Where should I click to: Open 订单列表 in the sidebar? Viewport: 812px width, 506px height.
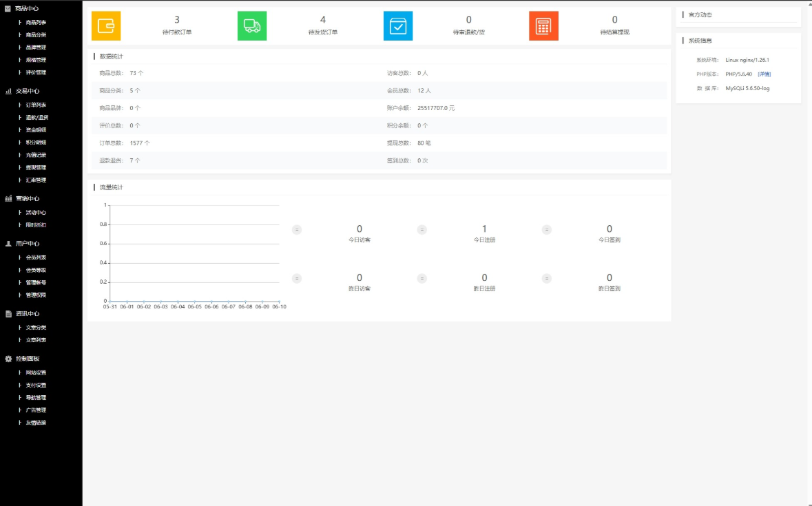[36, 105]
